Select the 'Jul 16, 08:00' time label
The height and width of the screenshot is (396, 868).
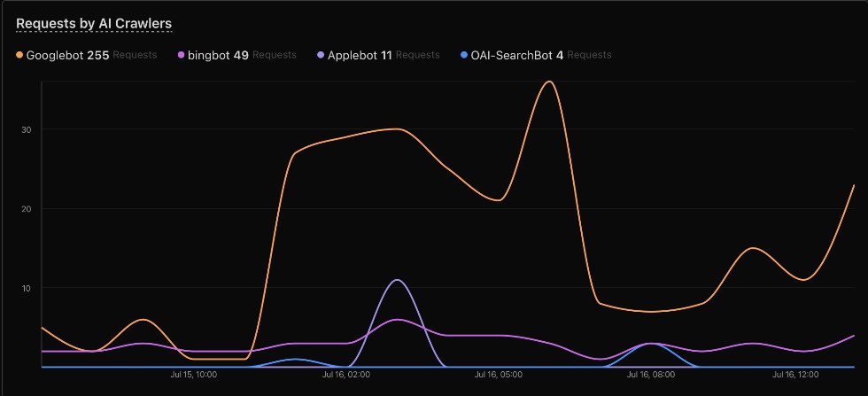pyautogui.click(x=650, y=375)
